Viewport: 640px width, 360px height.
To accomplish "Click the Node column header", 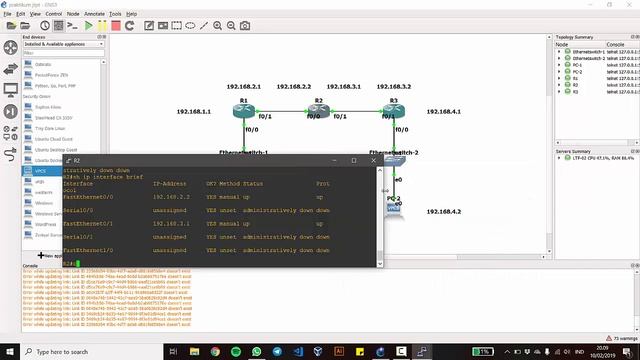I will coord(580,44).
